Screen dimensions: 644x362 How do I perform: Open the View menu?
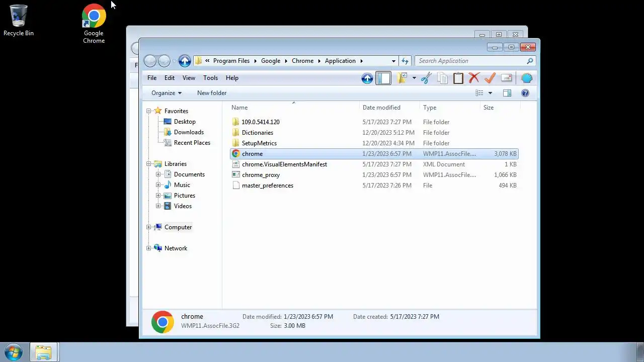click(189, 78)
